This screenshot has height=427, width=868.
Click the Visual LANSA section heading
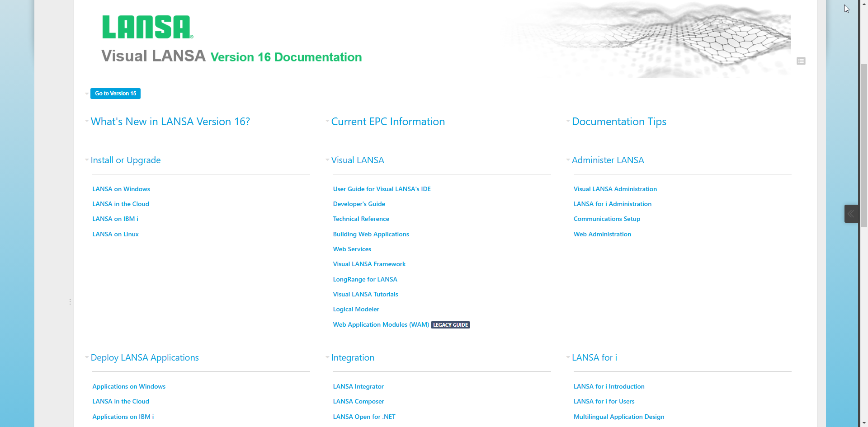point(358,160)
